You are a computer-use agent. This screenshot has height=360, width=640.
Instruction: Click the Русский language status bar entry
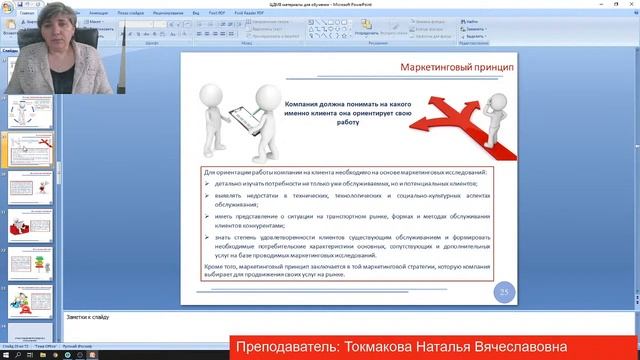coord(77,346)
